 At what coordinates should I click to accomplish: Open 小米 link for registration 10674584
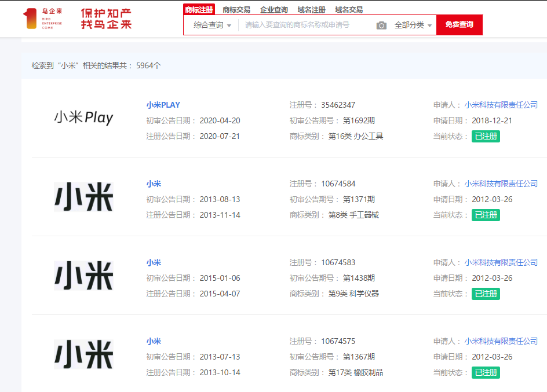pos(154,184)
